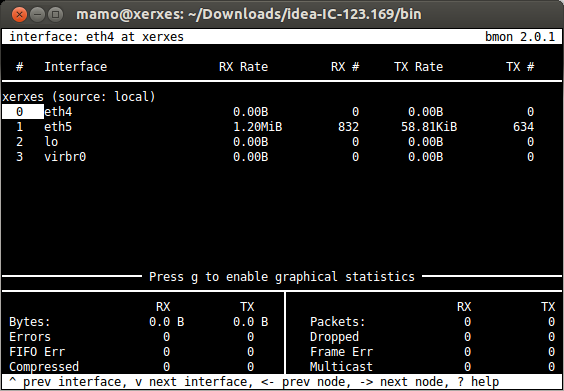Click the window title mamo@xerxes
This screenshot has width=564, height=391.
coord(249,15)
